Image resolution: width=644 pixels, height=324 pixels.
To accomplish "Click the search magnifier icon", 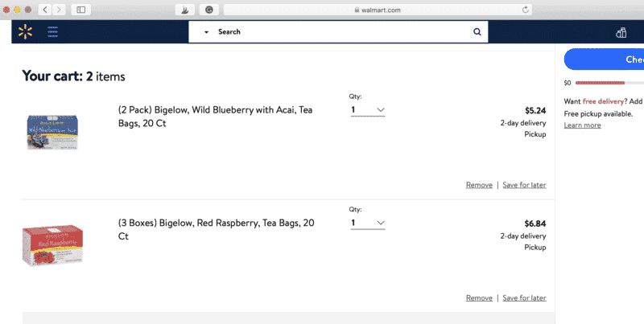I will [x=477, y=31].
